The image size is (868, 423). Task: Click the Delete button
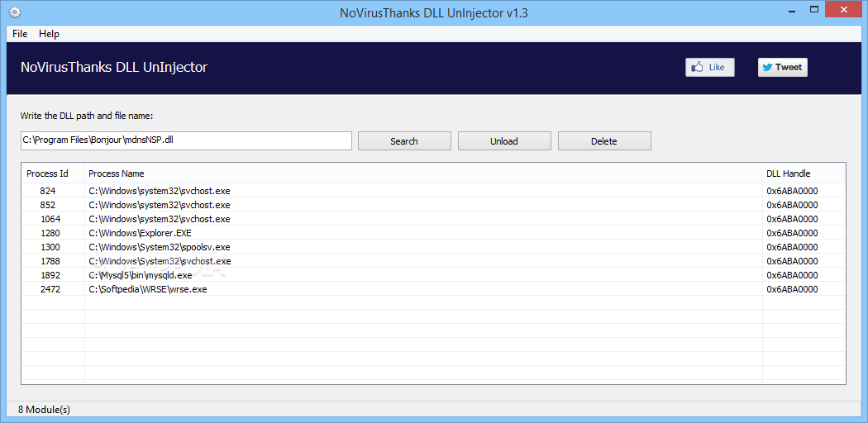[604, 141]
